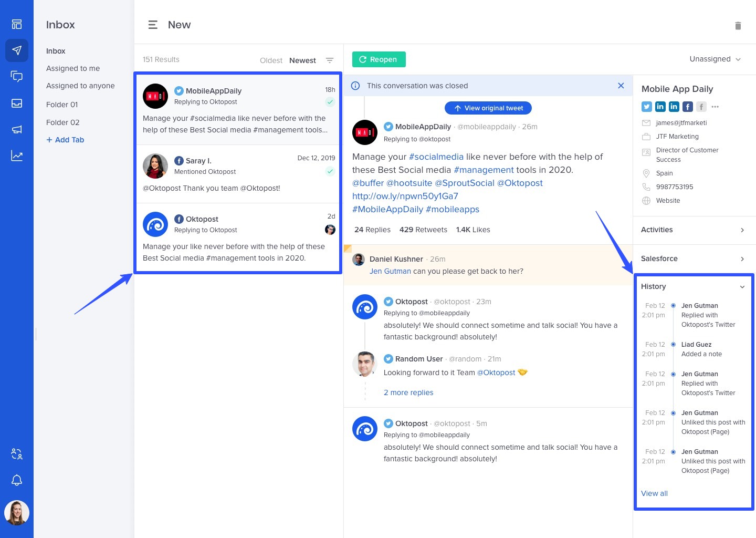Screen dimensions: 756x538
Task: Open the Analytics icon in the left sidebar
Action: pos(17,156)
